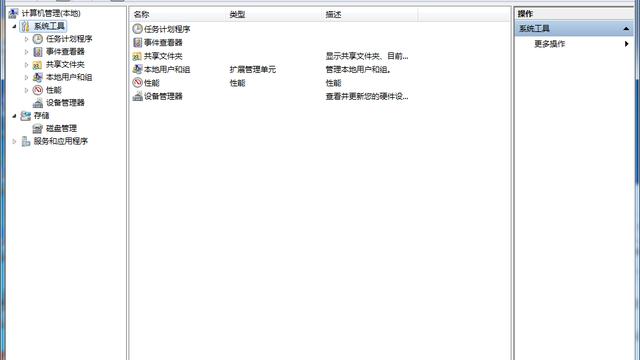This screenshot has height=360, width=640.
Task: Click the 磁盘管理 disk icon in tree
Action: click(38, 129)
